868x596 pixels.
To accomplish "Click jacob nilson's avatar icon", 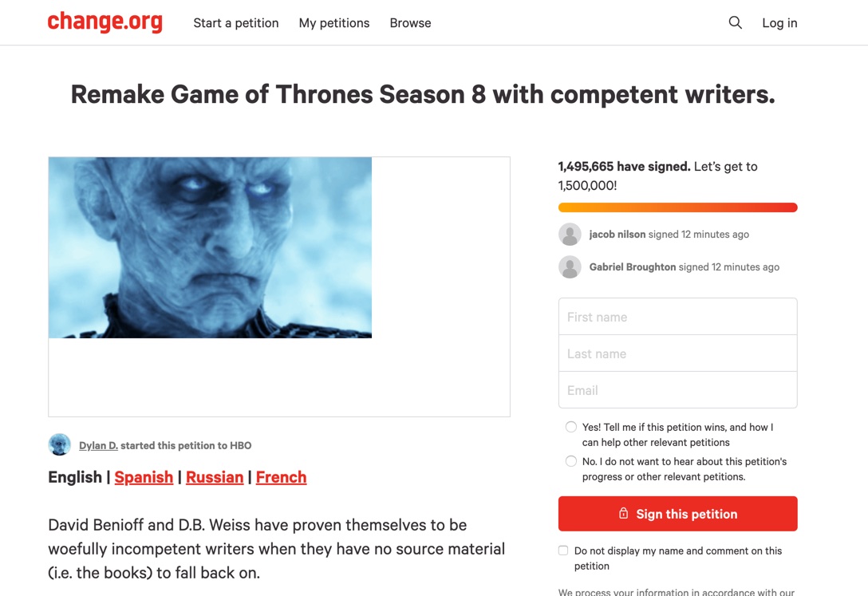I will pos(570,235).
